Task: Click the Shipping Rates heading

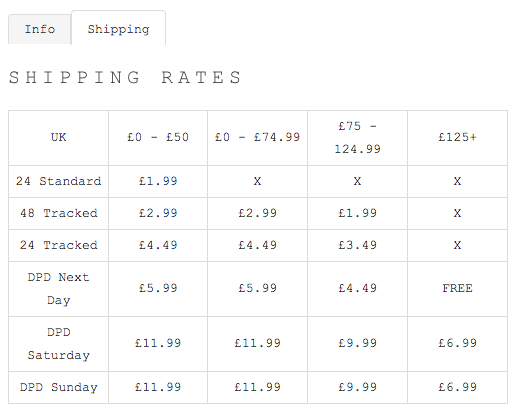Action: pyautogui.click(x=125, y=77)
